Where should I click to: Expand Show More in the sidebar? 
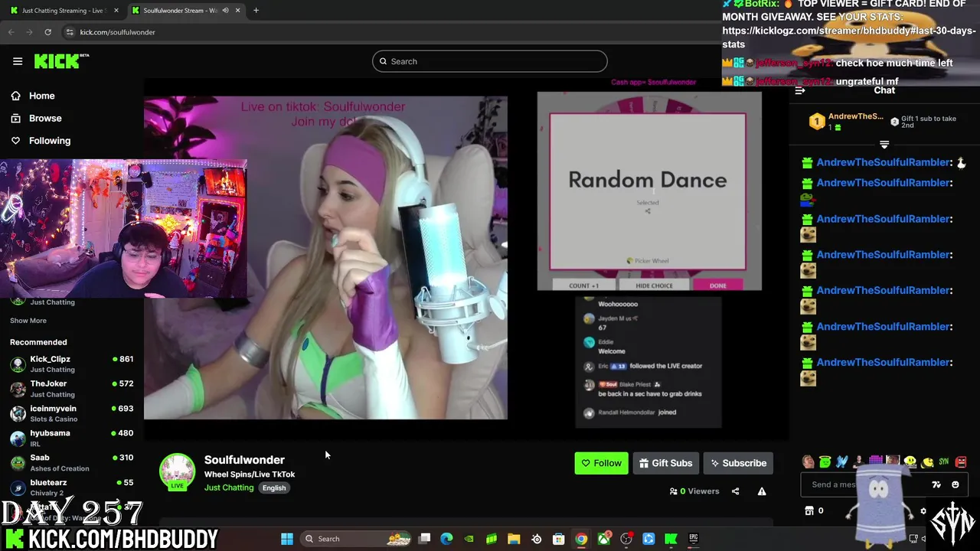click(x=28, y=321)
